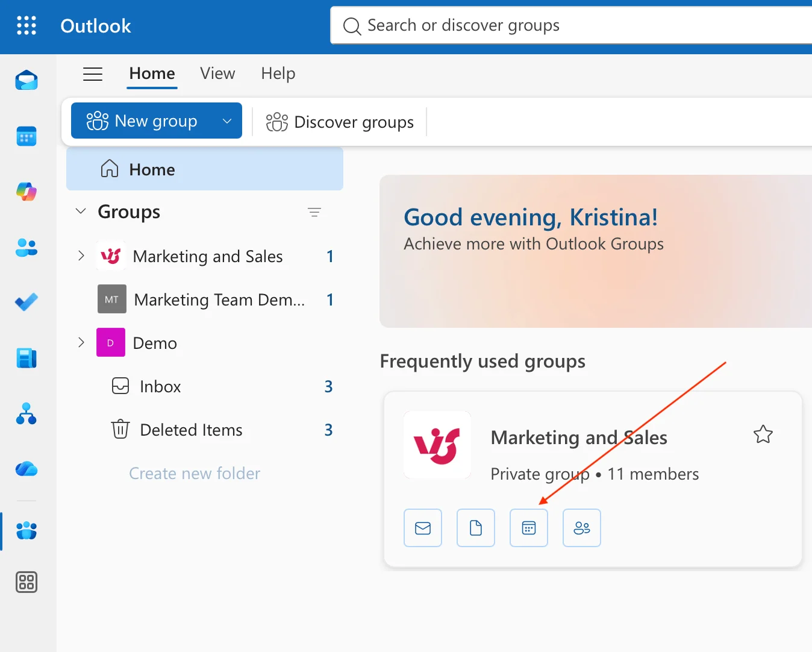Open the Deleted Items folder

205,430
